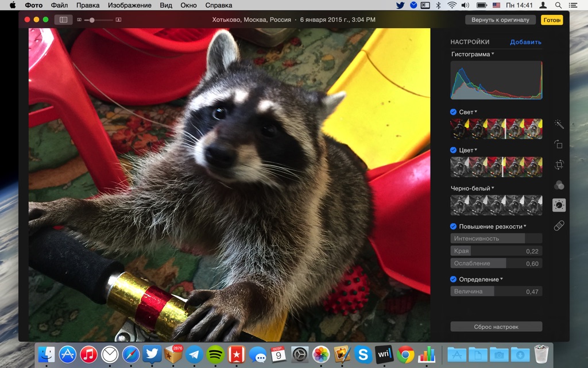Open the Filters tool icon

click(559, 185)
